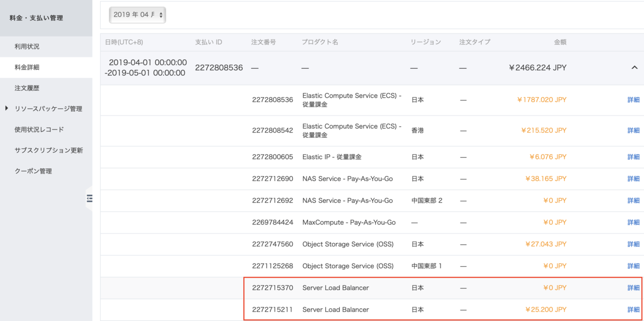Open 詳細 for NAS Service 中国東部 2 row
The image size is (644, 321).
633,200
